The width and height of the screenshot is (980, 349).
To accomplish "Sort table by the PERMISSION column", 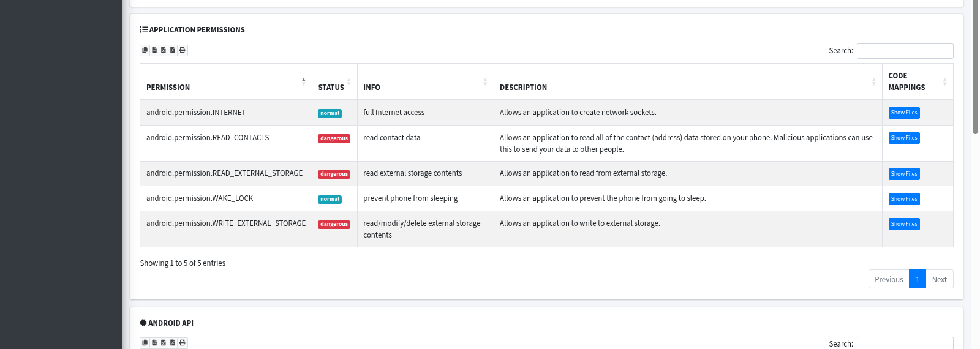I will coord(226,82).
